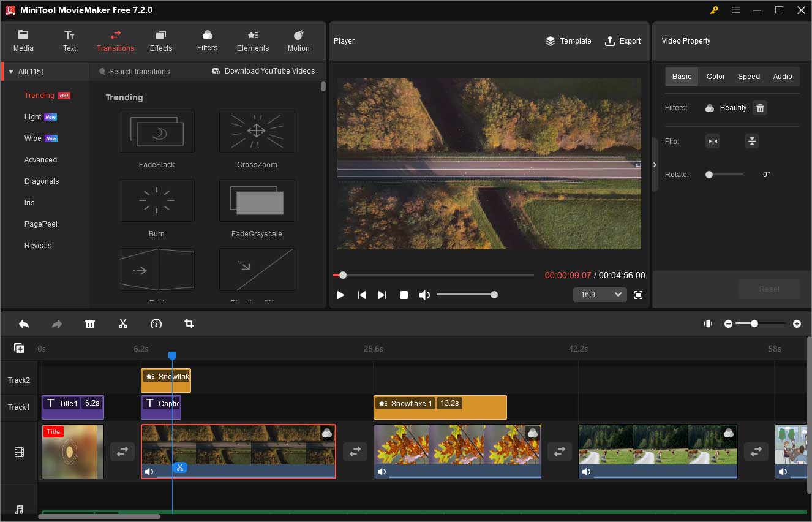Viewport: 812px width, 522px height.
Task: Select the PagePeel transitions category
Action: 40,224
